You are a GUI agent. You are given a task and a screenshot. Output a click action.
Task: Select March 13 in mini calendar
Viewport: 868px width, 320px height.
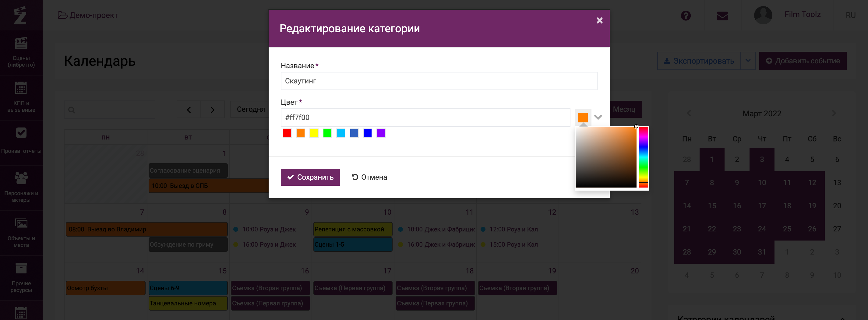click(x=837, y=183)
